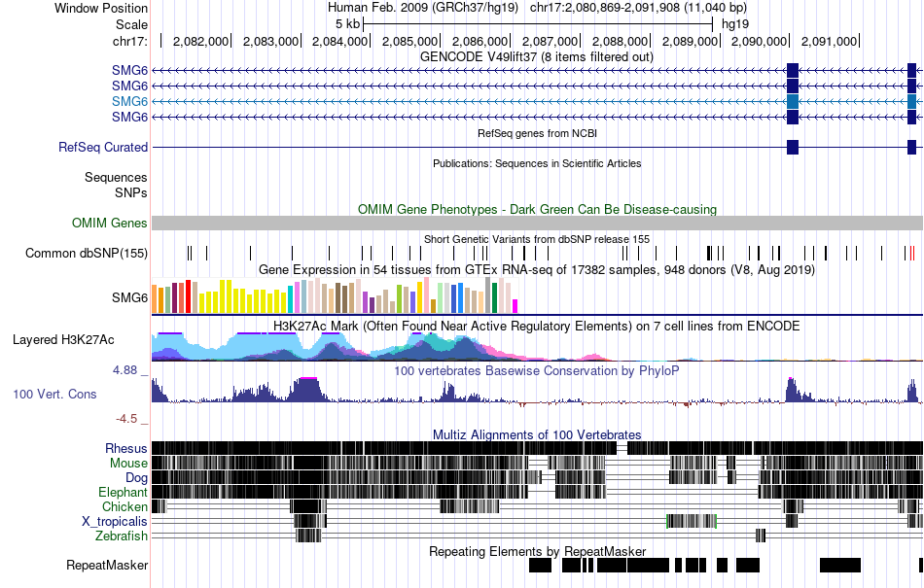This screenshot has height=588, width=924.
Task: Click OMIM Gene Phenotypes track title
Action: pos(538,210)
